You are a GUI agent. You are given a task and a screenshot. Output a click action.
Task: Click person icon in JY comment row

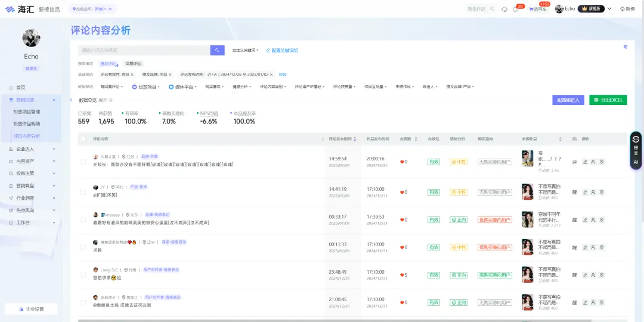593,192
